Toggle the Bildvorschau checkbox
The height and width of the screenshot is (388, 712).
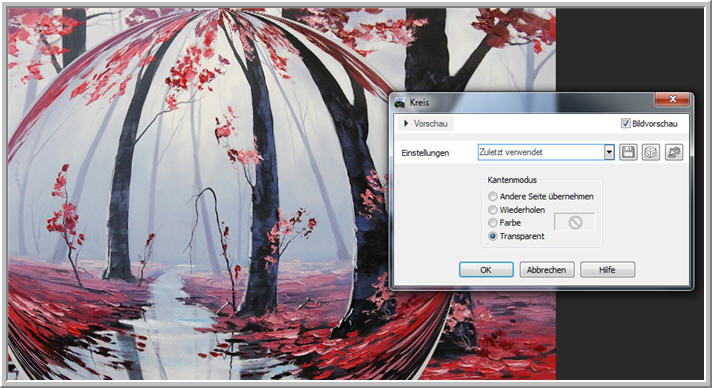[x=626, y=123]
